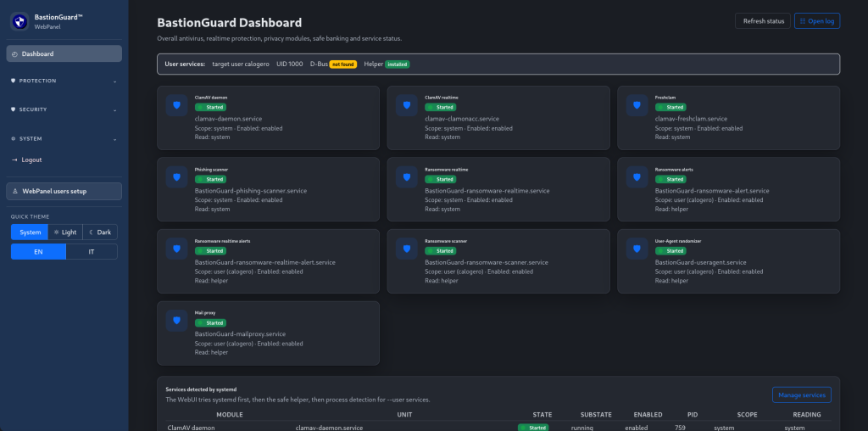Click the Mail proxy shield icon
Image resolution: width=868 pixels, height=431 pixels.
coord(176,321)
